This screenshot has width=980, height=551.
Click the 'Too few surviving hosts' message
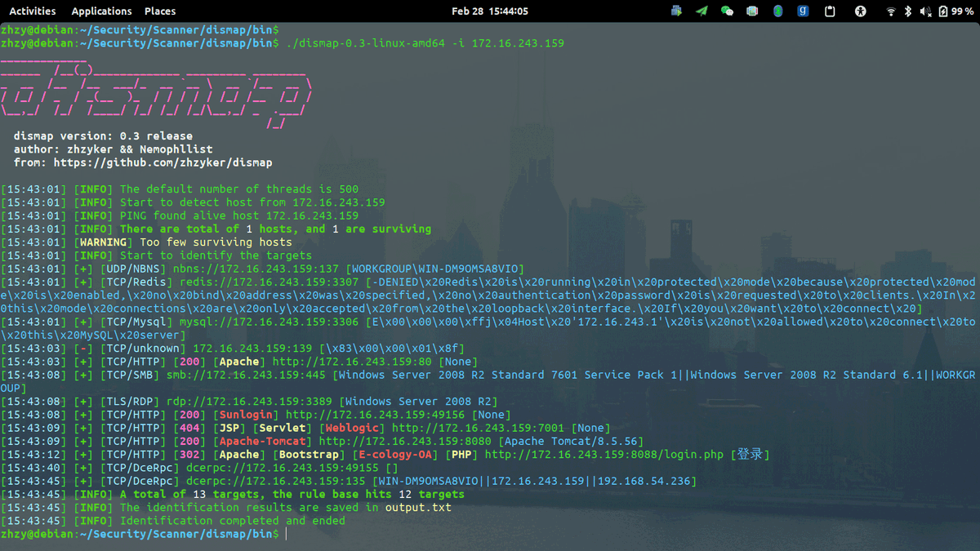tap(216, 242)
